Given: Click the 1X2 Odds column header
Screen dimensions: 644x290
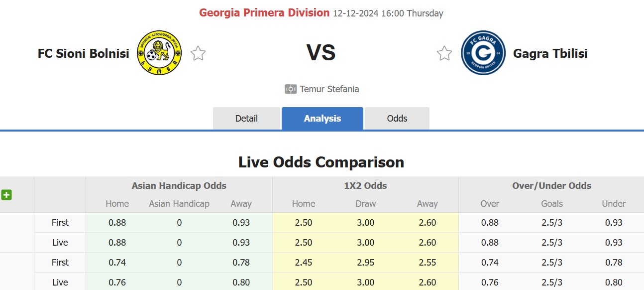Looking at the screenshot, I should click(x=366, y=186).
